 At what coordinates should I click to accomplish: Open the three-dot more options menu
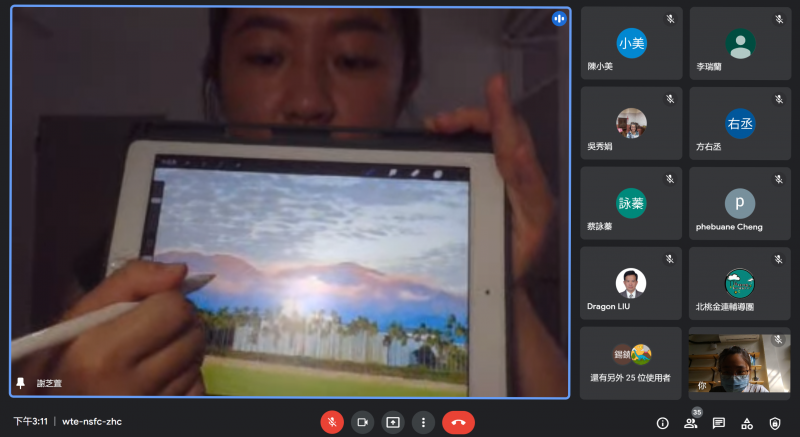pos(423,422)
